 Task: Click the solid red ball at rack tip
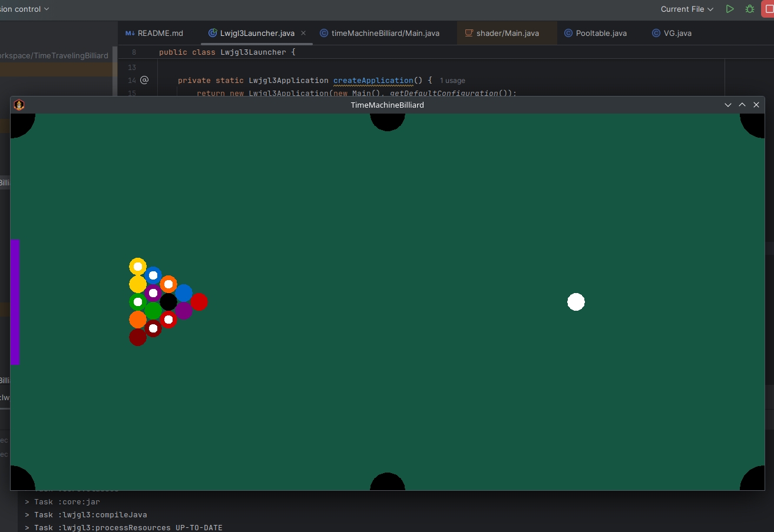pos(199,302)
